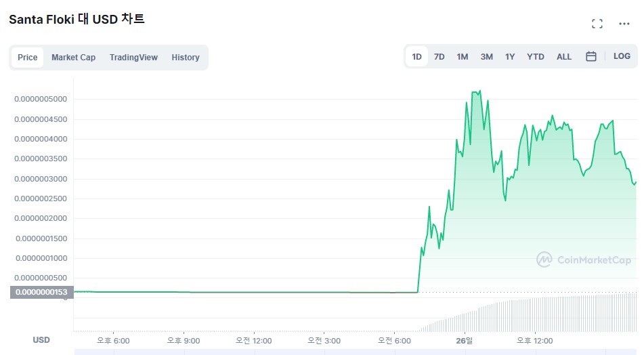Open the fullscreen chart view icon
Screen dimensions: 644x355
[597, 24]
